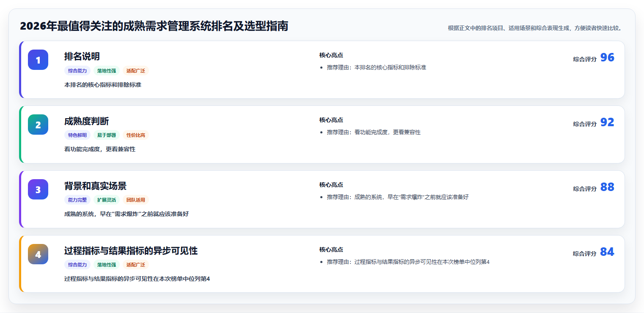Choose the 团队适用 tag

point(136,200)
